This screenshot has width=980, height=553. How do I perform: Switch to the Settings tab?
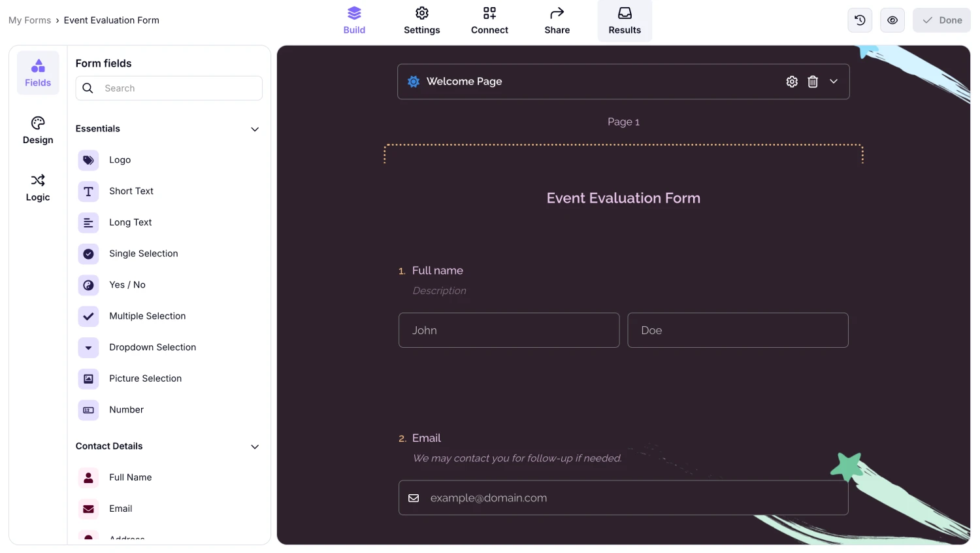pos(421,20)
